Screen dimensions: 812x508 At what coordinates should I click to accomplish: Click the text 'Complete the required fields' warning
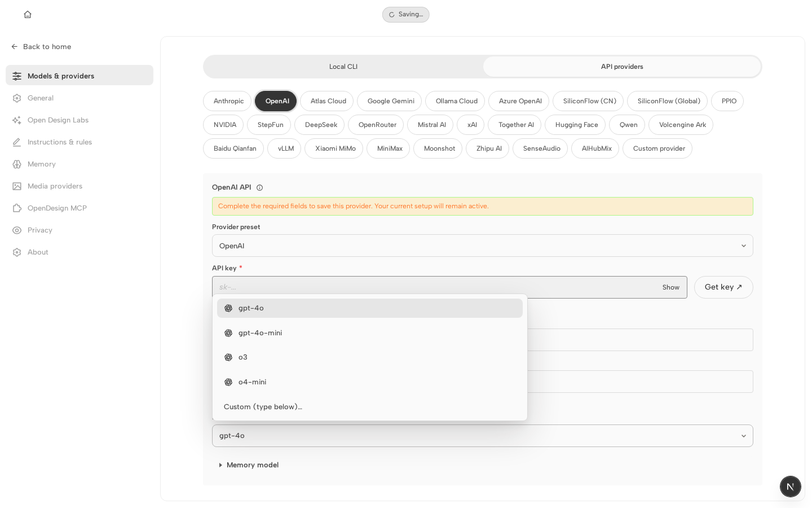(354, 207)
